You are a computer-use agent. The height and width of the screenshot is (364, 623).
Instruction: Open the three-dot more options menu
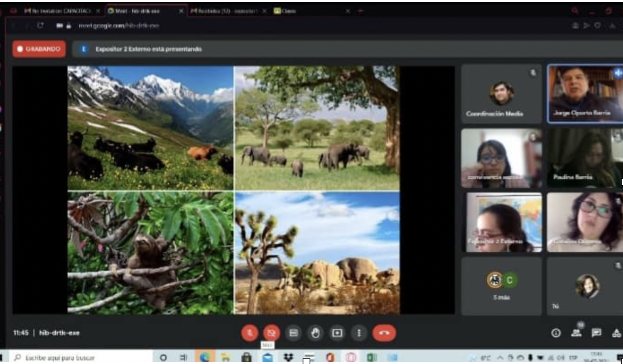pyautogui.click(x=359, y=333)
